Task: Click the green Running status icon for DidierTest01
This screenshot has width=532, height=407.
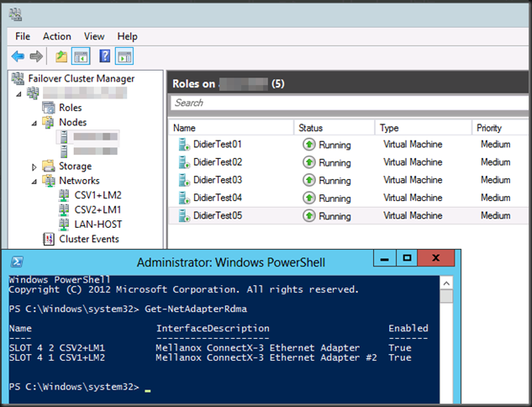Action: click(308, 145)
